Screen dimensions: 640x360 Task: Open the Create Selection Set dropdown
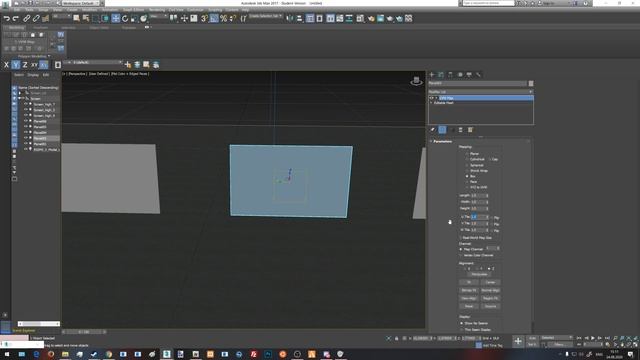coord(266,16)
